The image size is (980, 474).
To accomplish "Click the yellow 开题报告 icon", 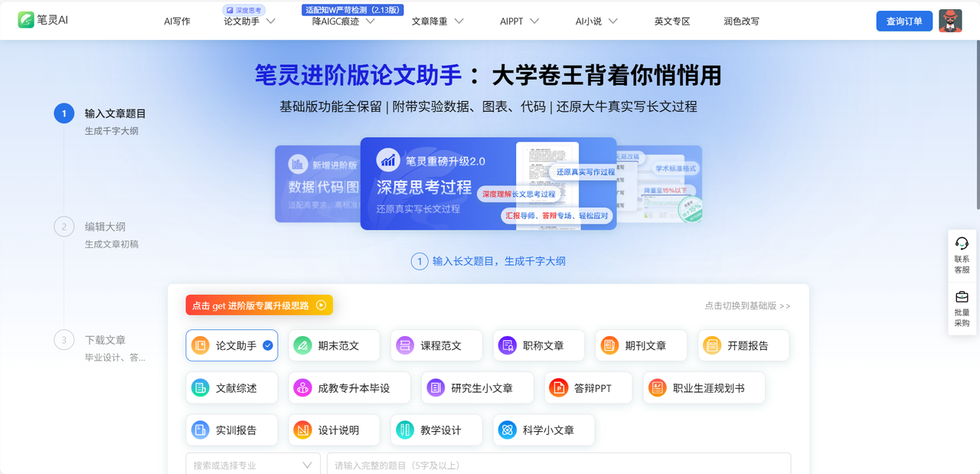I will click(x=712, y=345).
